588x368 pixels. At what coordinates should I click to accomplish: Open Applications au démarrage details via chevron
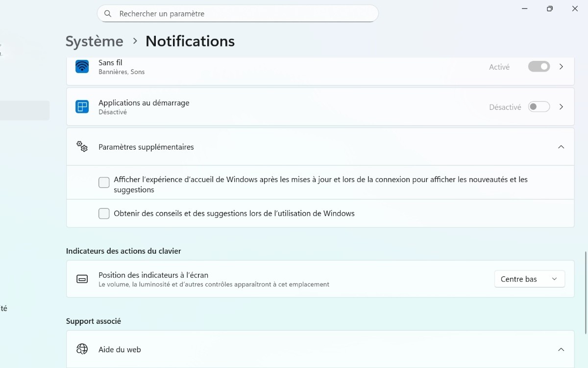(561, 106)
